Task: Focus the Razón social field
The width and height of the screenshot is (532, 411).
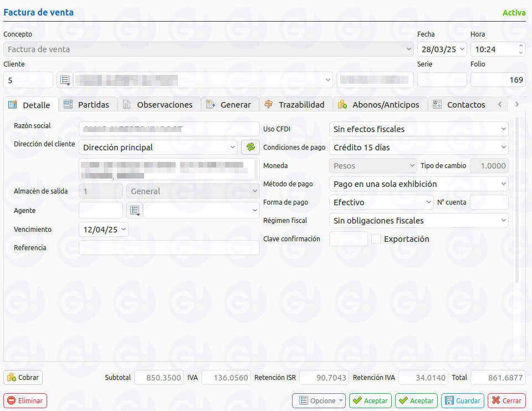Action: coord(170,129)
